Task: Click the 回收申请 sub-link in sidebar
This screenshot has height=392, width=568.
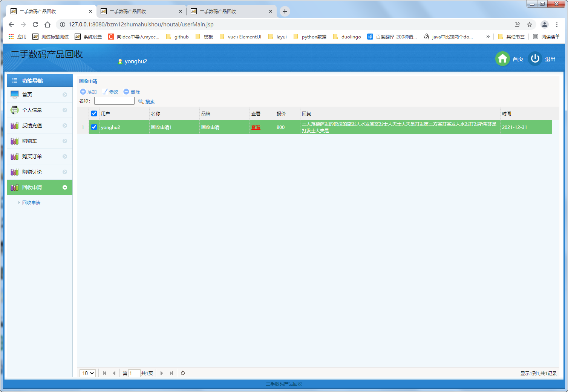Action: pyautogui.click(x=31, y=203)
